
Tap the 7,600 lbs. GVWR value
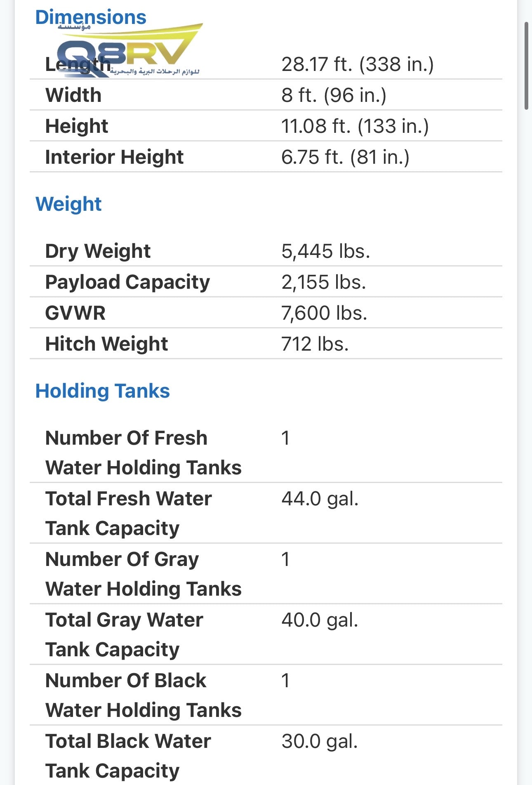324,313
